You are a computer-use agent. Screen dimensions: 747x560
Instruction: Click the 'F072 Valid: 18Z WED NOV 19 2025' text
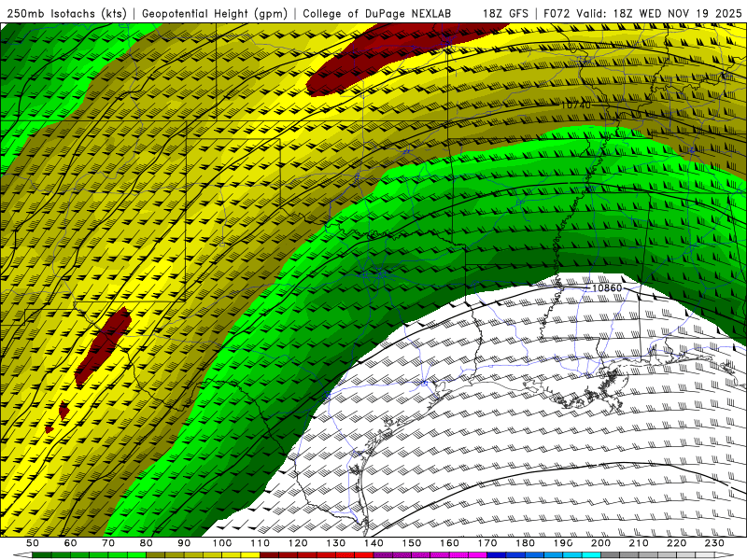(x=642, y=14)
